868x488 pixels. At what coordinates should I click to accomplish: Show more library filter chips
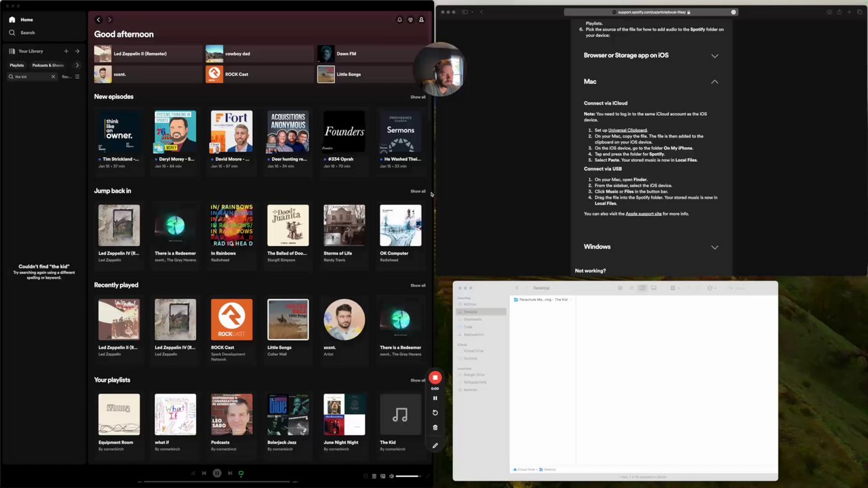[77, 65]
